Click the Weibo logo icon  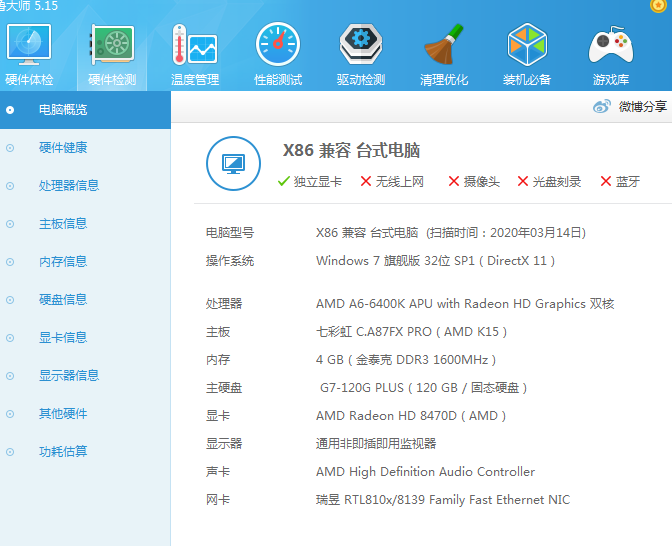click(602, 106)
